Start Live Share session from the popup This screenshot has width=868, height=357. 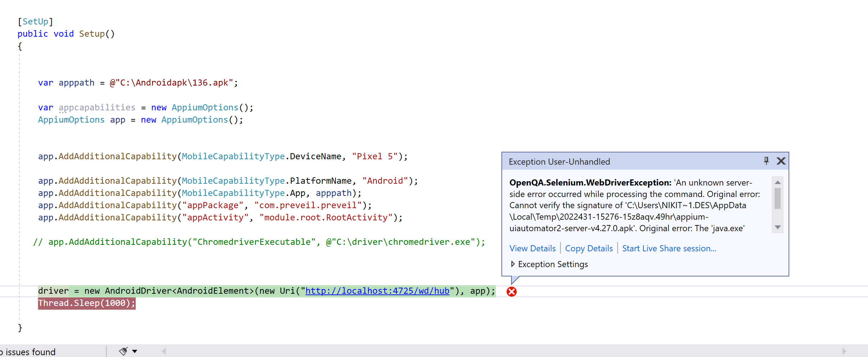point(669,248)
